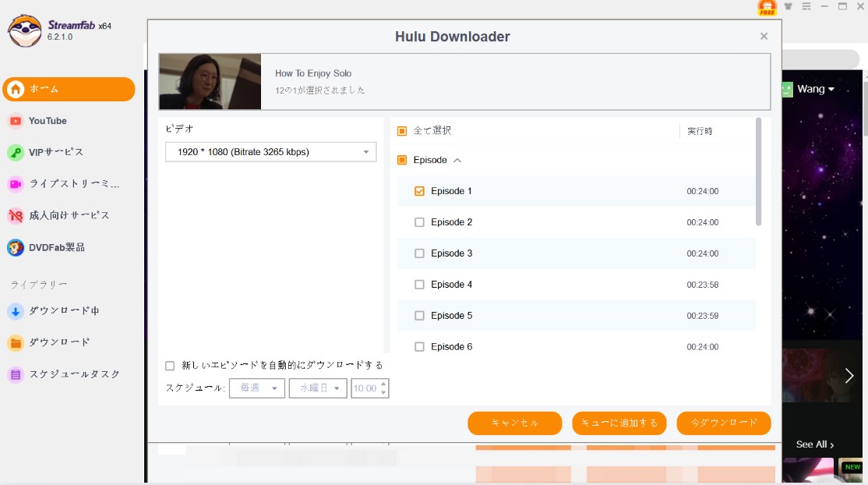Image resolution: width=868 pixels, height=485 pixels.
Task: Open the Wang profile dropdown
Action: [816, 89]
